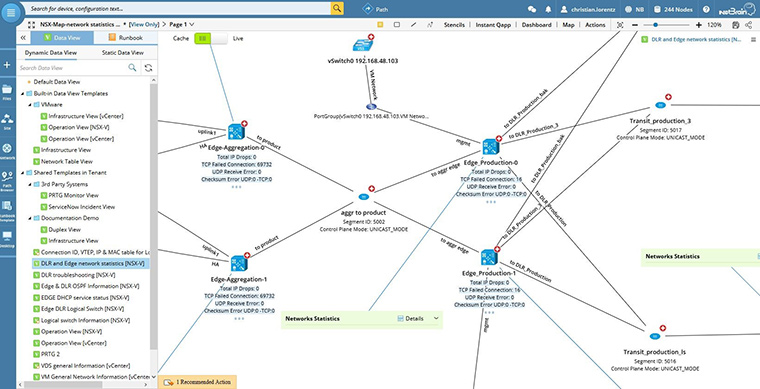760x389 pixels.
Task: Collapse the left panel with double chevron
Action: 23,37
